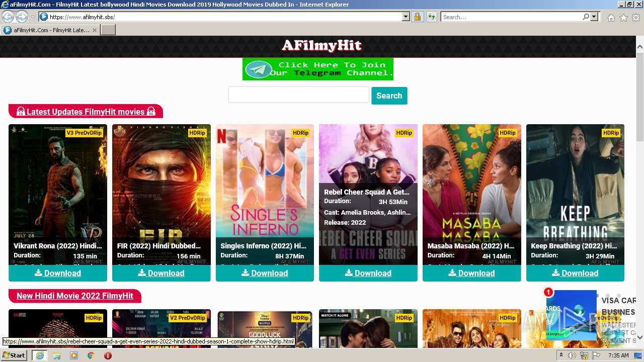Click FIR (2022) Hindi Dubbed title

(159, 246)
